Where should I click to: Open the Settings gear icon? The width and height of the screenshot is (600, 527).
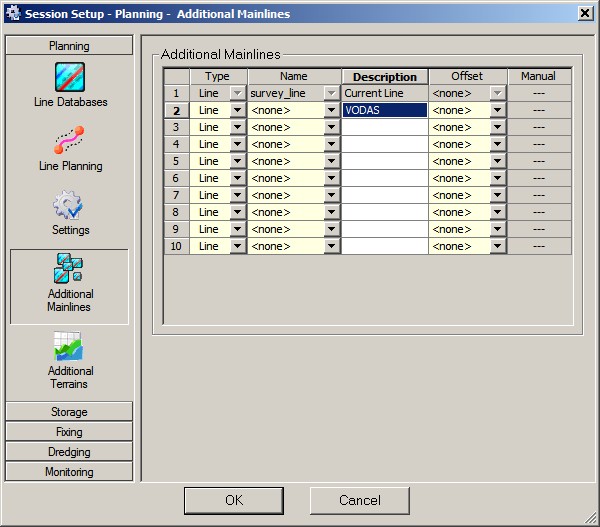click(x=69, y=205)
